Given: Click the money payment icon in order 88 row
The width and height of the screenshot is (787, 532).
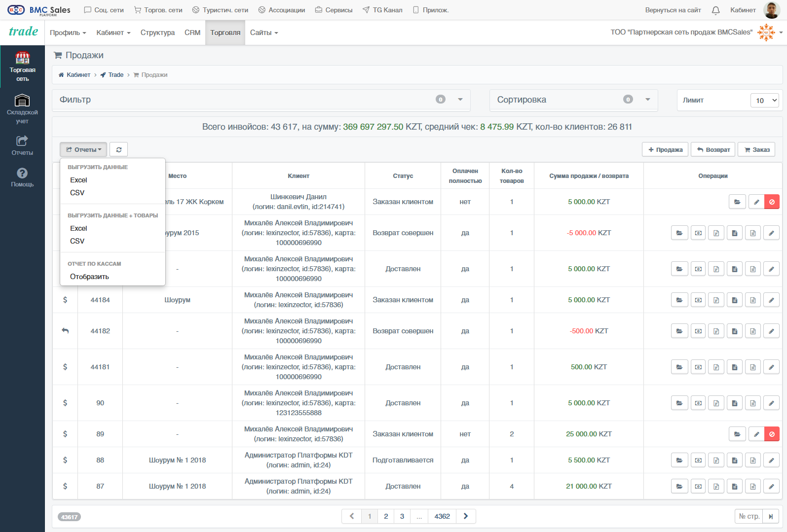Looking at the screenshot, I should (698, 460).
